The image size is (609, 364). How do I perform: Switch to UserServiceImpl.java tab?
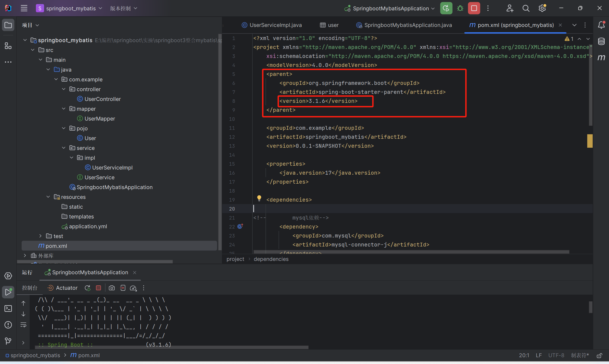point(271,25)
